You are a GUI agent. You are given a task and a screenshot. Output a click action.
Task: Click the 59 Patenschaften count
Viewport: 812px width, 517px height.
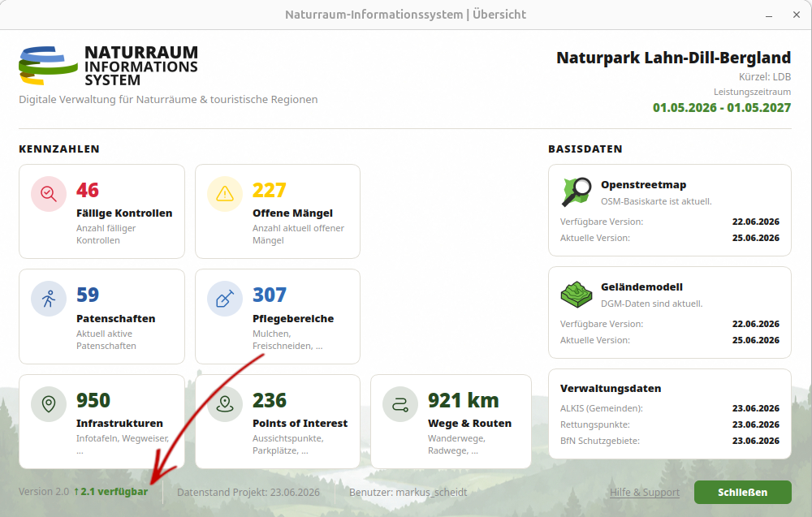(88, 295)
